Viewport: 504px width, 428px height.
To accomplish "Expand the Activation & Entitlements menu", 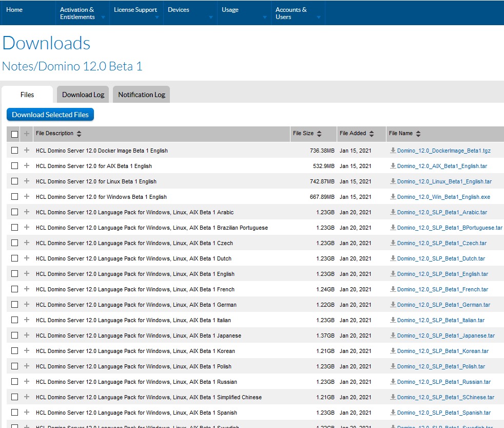I will point(82,13).
